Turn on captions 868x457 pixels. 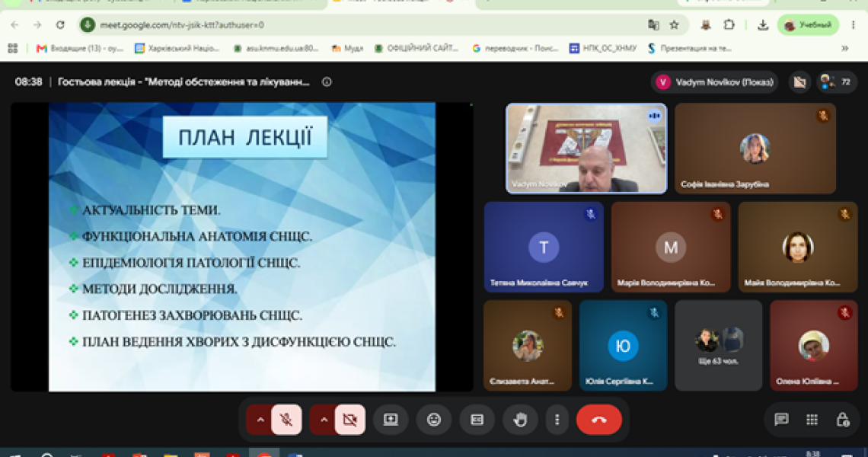pyautogui.click(x=477, y=420)
